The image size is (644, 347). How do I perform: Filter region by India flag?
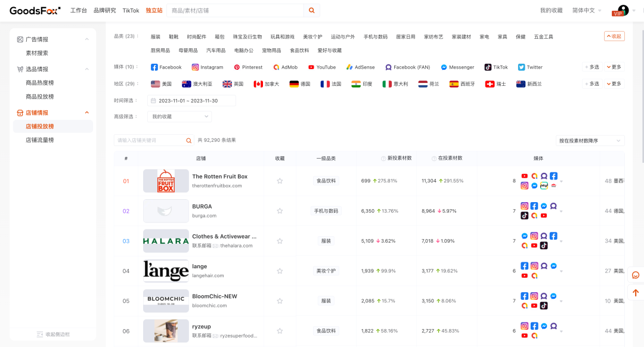point(355,84)
